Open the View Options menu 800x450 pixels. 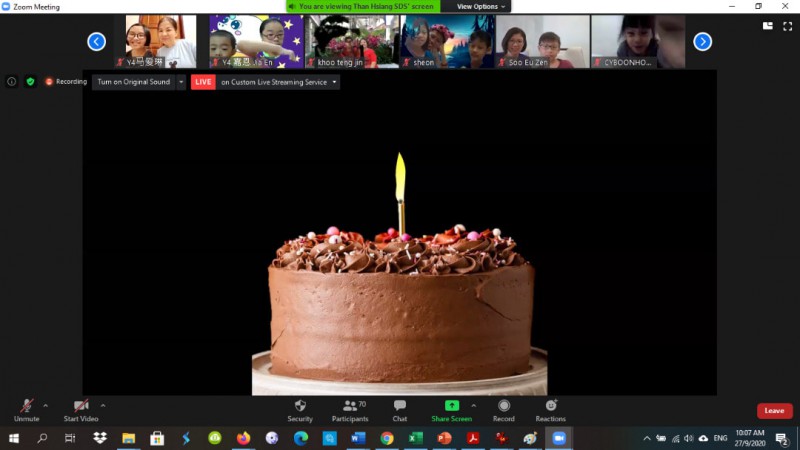coord(481,6)
